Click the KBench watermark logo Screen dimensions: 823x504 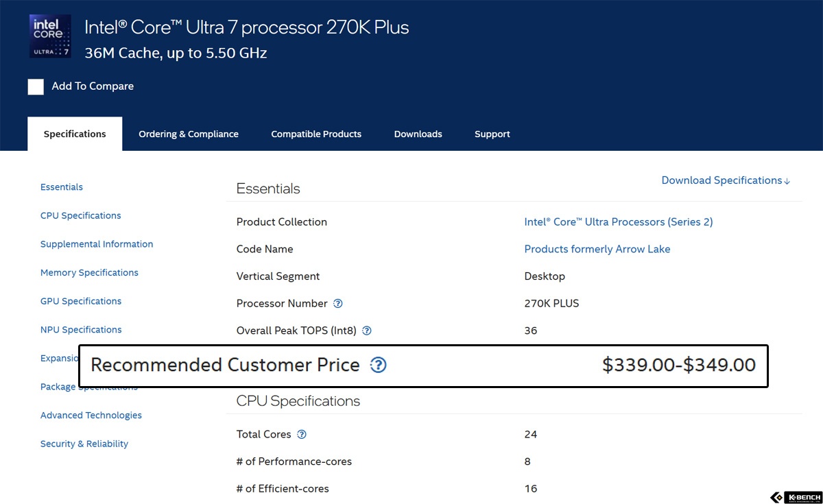[x=796, y=497]
